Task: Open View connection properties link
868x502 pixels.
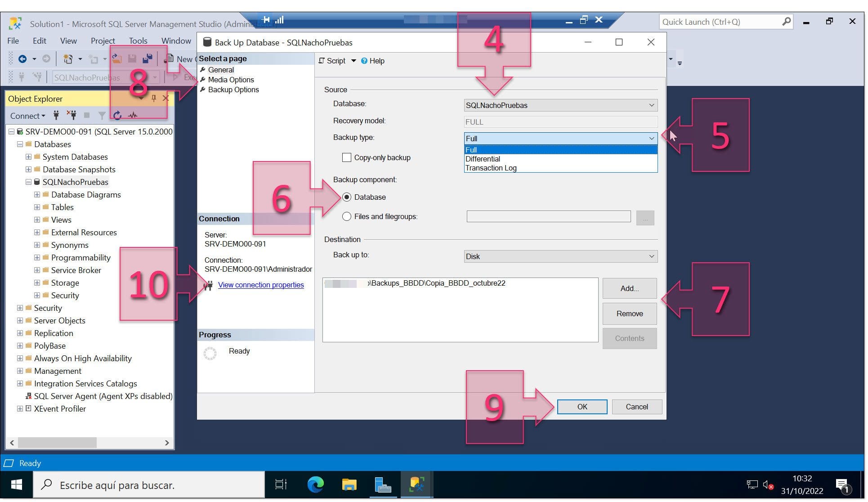Action: [261, 285]
